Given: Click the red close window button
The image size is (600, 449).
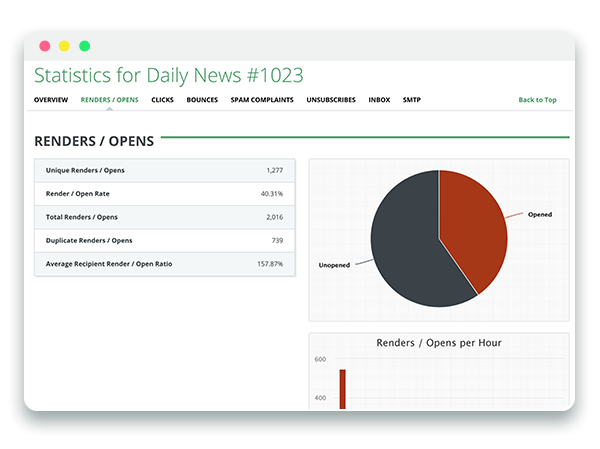Looking at the screenshot, I should (x=44, y=46).
